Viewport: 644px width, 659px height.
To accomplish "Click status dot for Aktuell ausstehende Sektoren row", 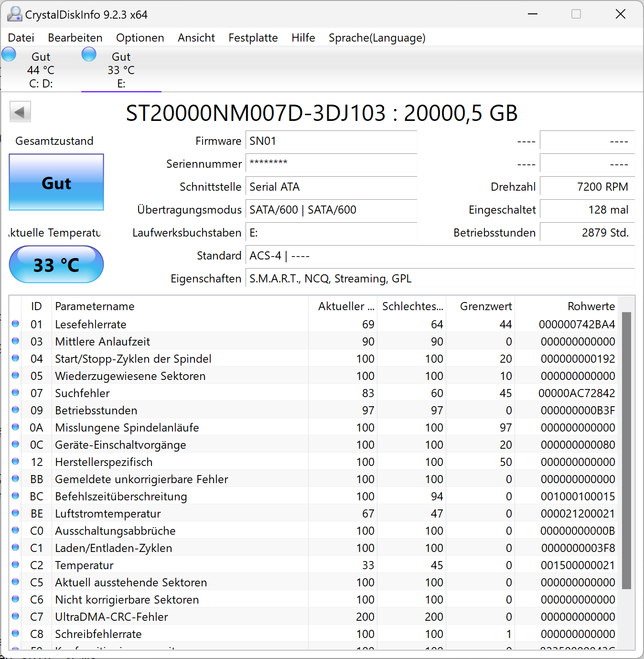I will click(x=15, y=582).
